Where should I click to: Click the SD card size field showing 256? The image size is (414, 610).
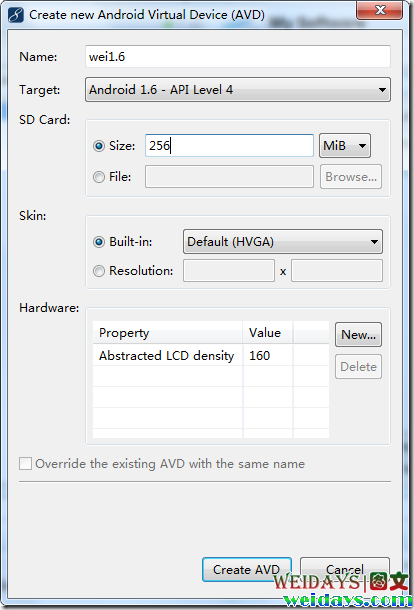pos(229,146)
